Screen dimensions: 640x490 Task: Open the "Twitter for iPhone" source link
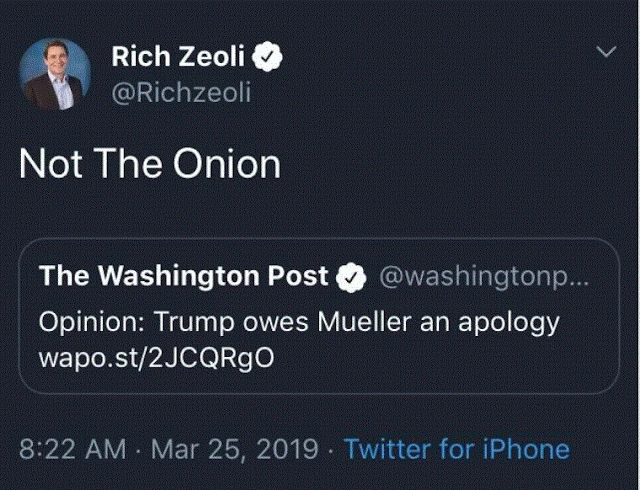[456, 449]
